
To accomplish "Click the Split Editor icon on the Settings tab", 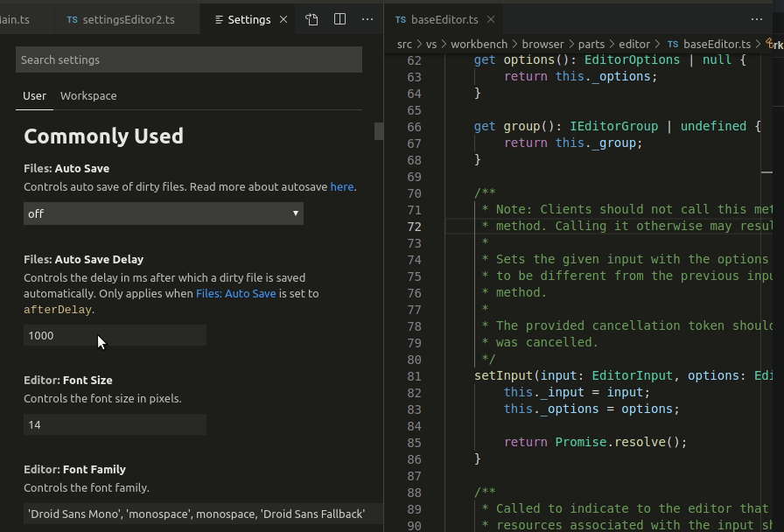I will (x=340, y=19).
